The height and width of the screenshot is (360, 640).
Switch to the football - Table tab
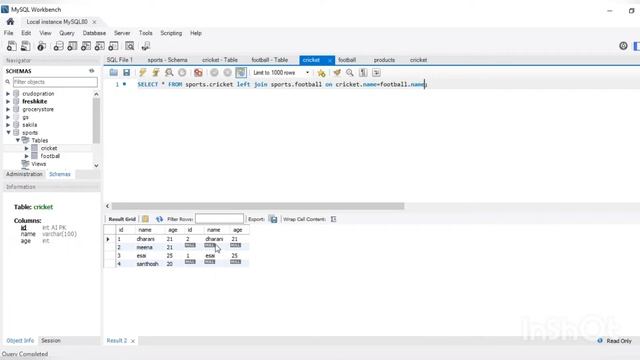(x=269, y=60)
